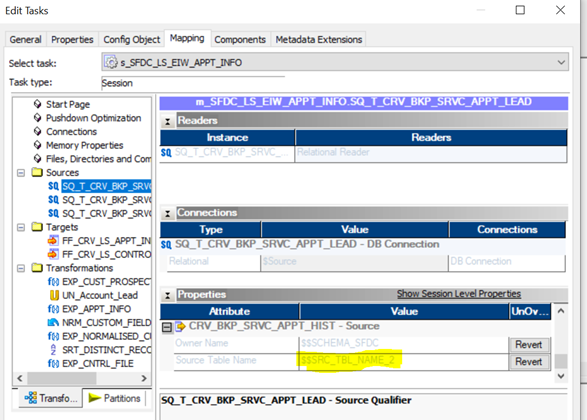Click source icon beside CRV_BKP_SRVC_APPT_HIST

[180, 326]
